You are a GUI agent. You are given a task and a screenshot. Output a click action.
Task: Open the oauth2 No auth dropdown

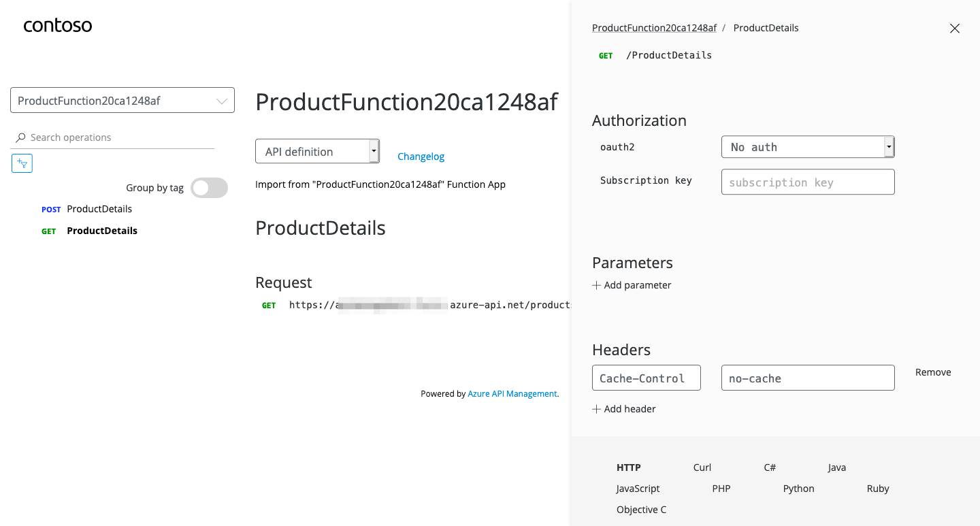pyautogui.click(x=808, y=147)
